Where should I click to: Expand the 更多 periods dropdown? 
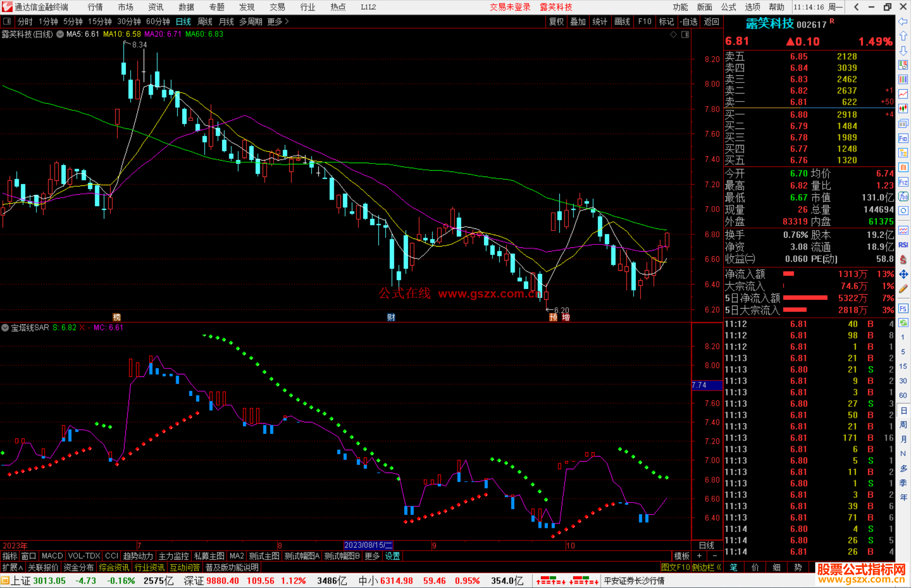(x=278, y=21)
